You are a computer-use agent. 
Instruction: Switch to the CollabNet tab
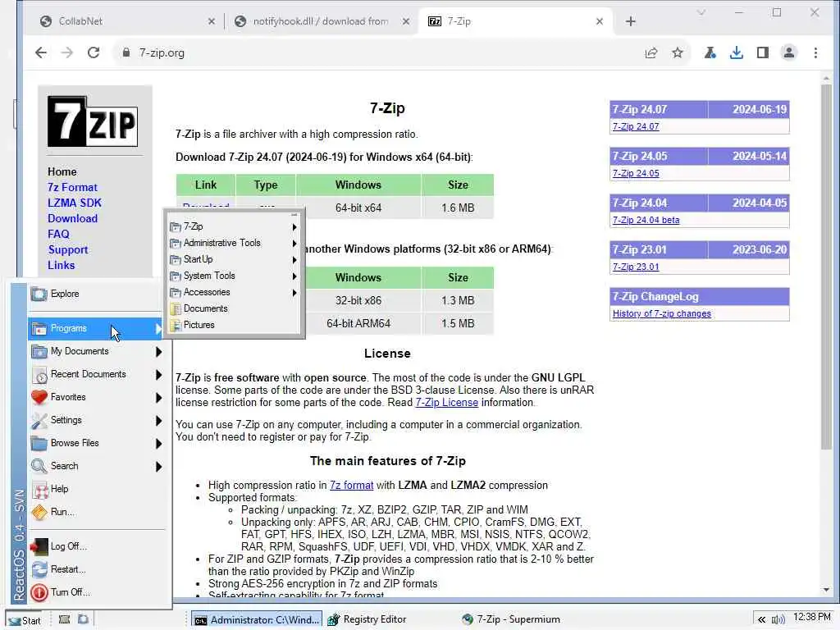[126, 21]
